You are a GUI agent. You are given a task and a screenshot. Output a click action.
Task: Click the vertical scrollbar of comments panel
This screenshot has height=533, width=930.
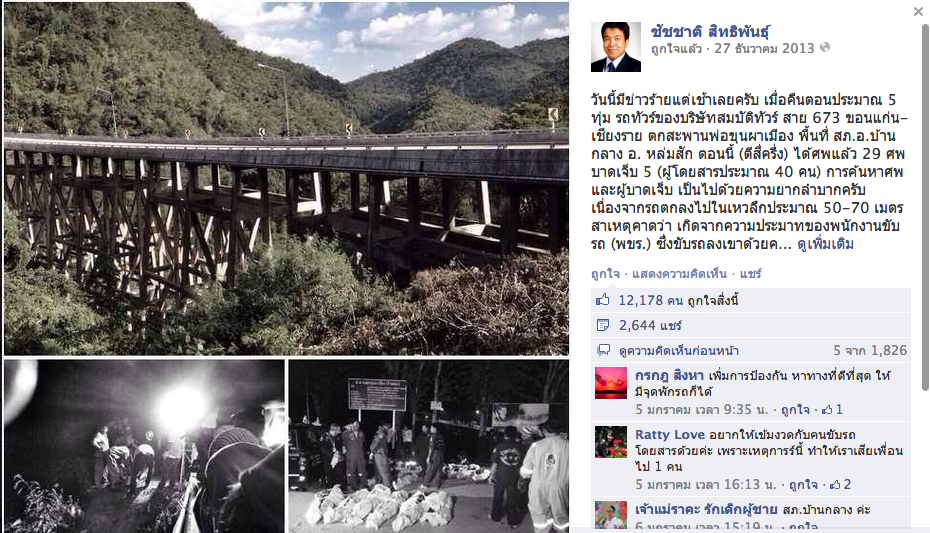click(925, 208)
